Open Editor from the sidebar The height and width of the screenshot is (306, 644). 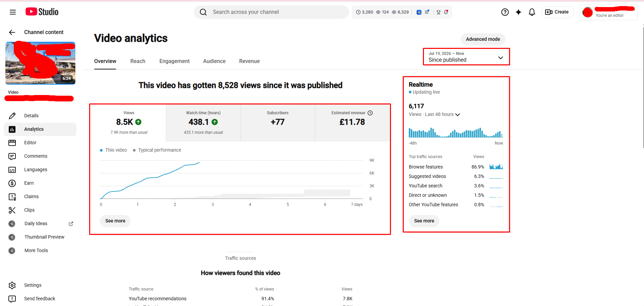point(40,143)
